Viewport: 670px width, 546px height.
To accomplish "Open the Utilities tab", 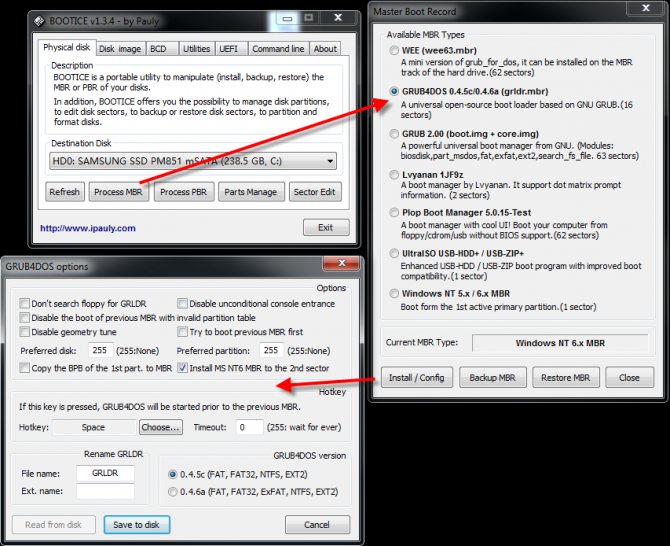I will tap(197, 49).
